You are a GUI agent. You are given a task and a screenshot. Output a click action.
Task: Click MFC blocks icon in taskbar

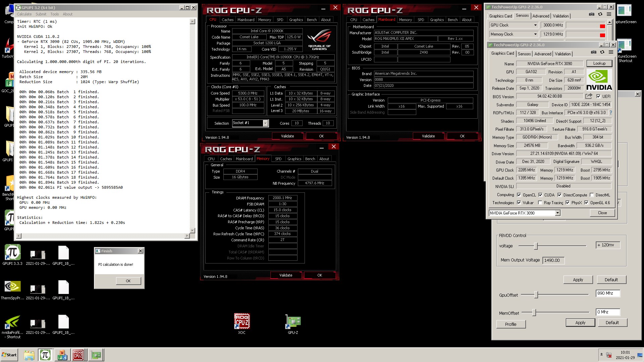pyautogui.click(x=62, y=355)
